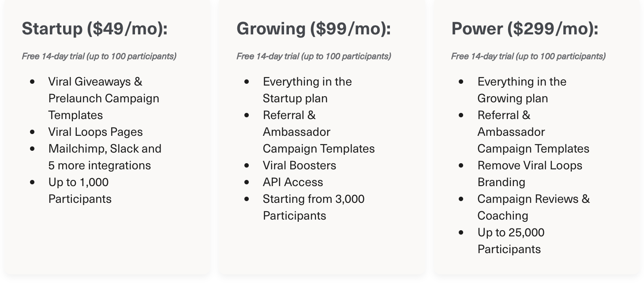Click the free trial note under Growing
This screenshot has height=284, width=644.
pyautogui.click(x=314, y=56)
